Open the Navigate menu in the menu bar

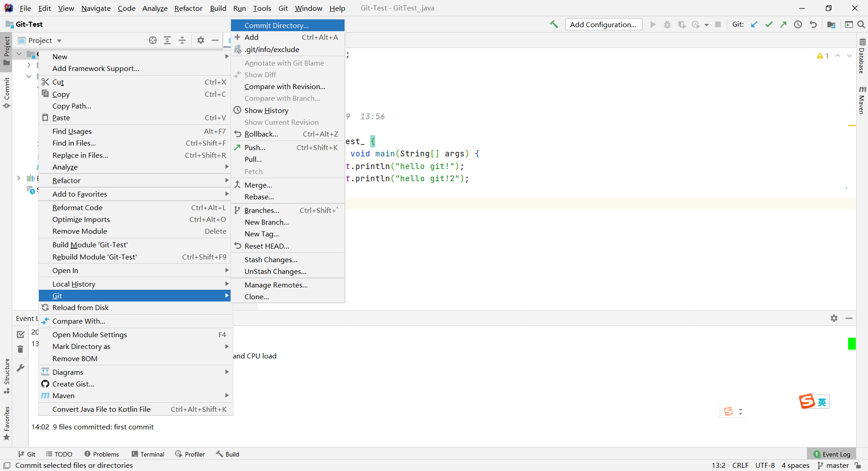coord(96,8)
